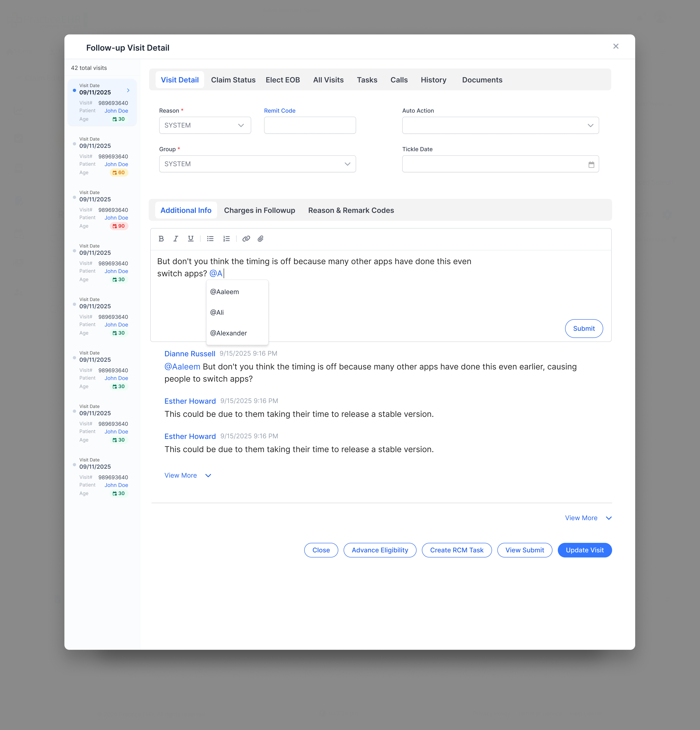Expand the Group selection dropdown
This screenshot has width=700, height=730.
point(347,164)
